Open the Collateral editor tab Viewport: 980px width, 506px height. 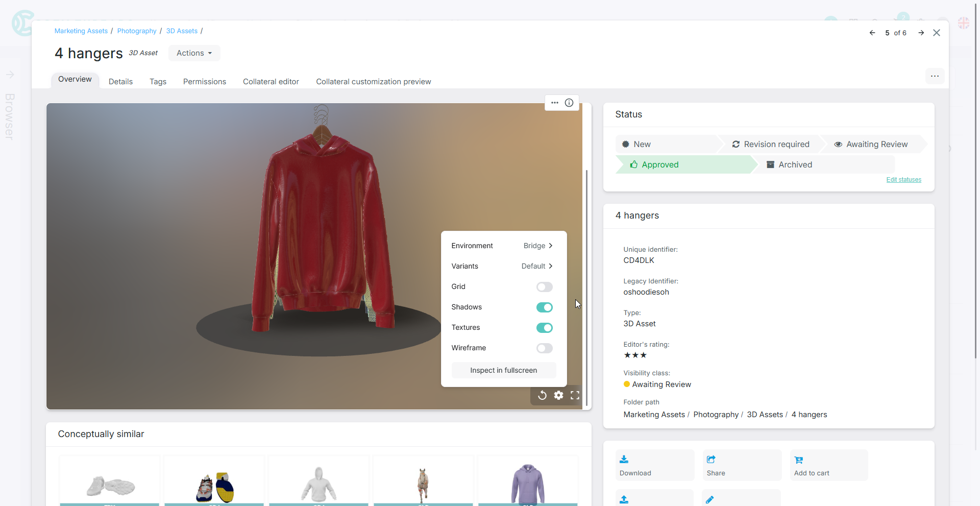(271, 82)
